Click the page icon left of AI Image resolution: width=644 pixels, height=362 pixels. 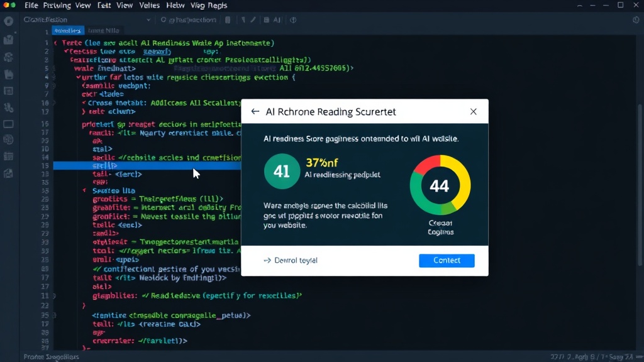click(x=266, y=19)
